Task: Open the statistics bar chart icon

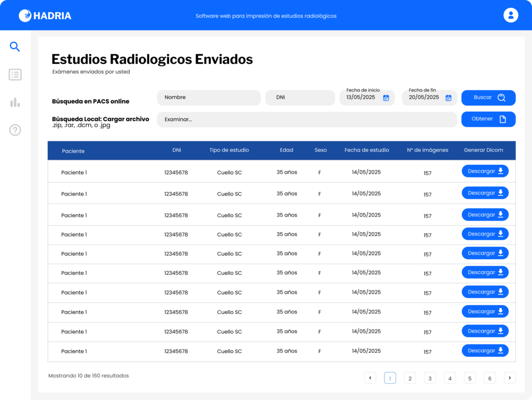Action: [15, 102]
